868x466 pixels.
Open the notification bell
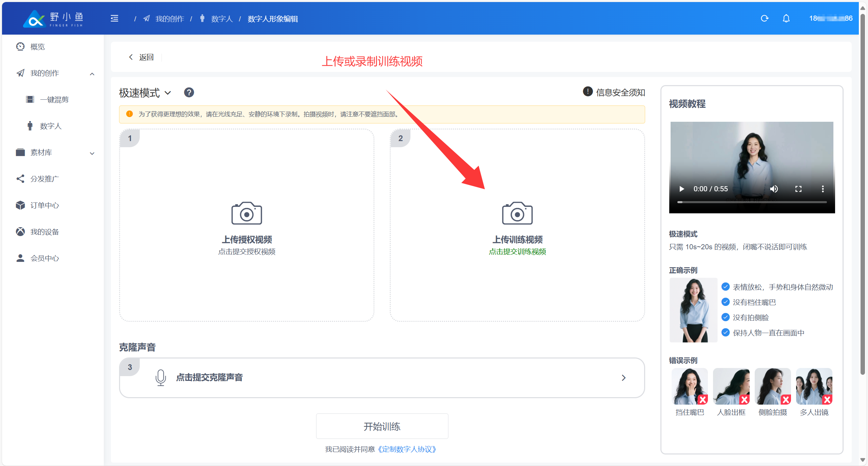[x=786, y=18]
